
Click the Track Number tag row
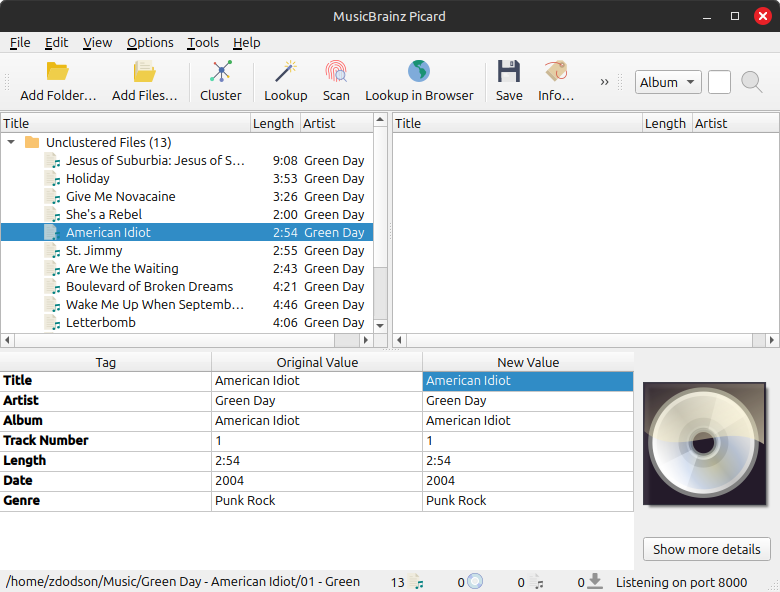316,441
